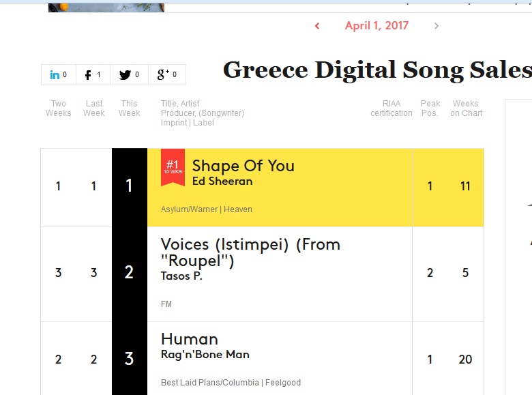Go to previous chart week arrow
Screen dimensions: 532x395
point(317,26)
